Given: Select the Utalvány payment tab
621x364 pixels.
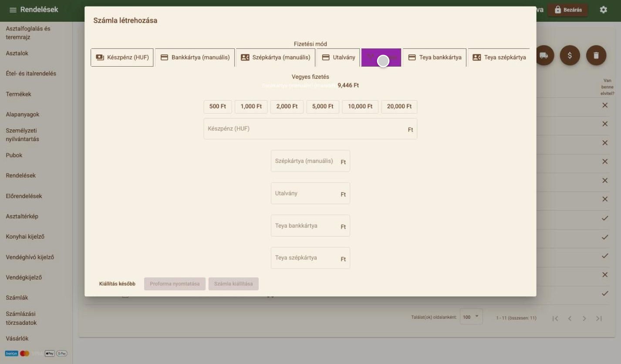Looking at the screenshot, I should [338, 57].
